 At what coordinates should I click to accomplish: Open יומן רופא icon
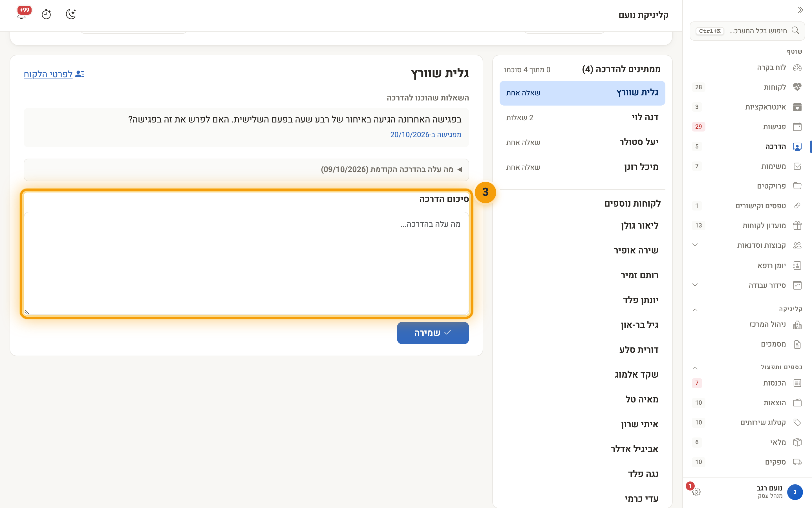[x=797, y=266]
